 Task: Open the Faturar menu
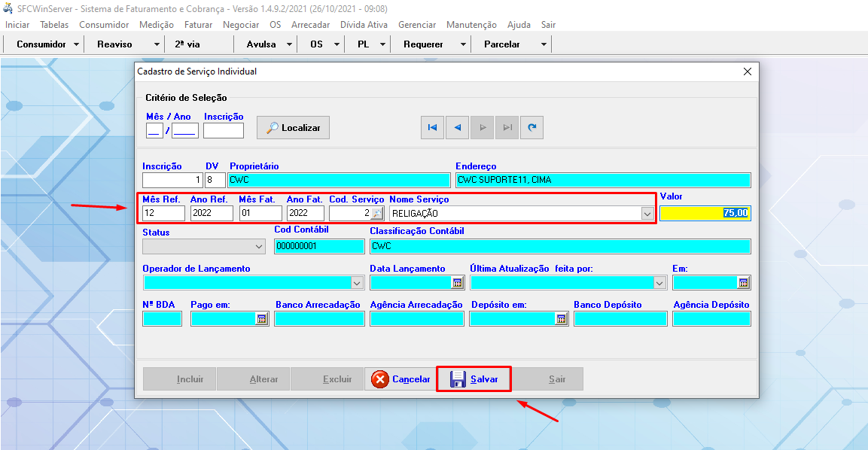[198, 25]
